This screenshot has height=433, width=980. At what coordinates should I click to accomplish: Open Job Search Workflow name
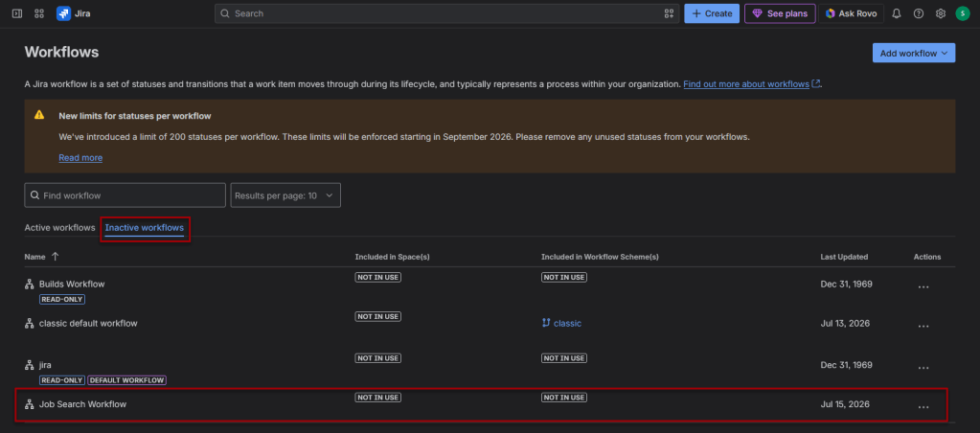(82, 404)
